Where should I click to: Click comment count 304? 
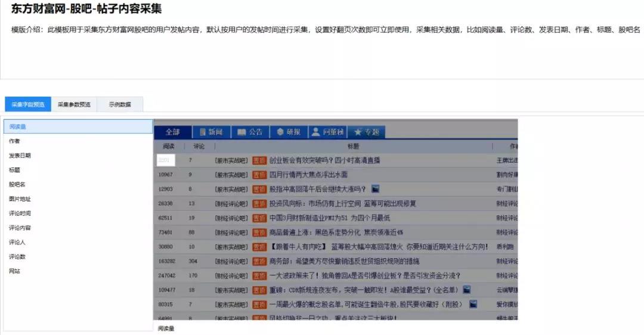[x=193, y=261]
